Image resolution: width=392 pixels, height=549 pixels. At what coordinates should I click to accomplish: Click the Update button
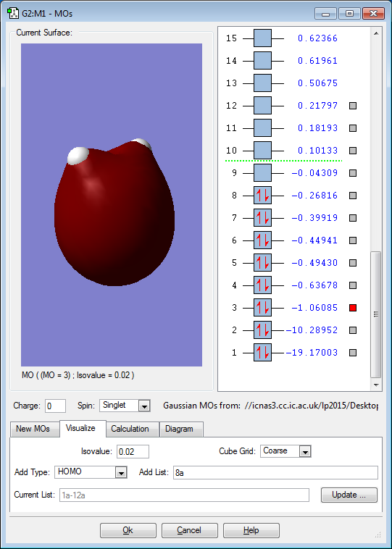pyautogui.click(x=349, y=495)
